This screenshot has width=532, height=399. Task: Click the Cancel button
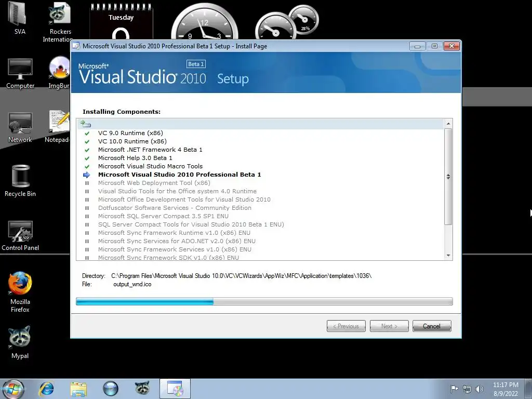click(432, 326)
